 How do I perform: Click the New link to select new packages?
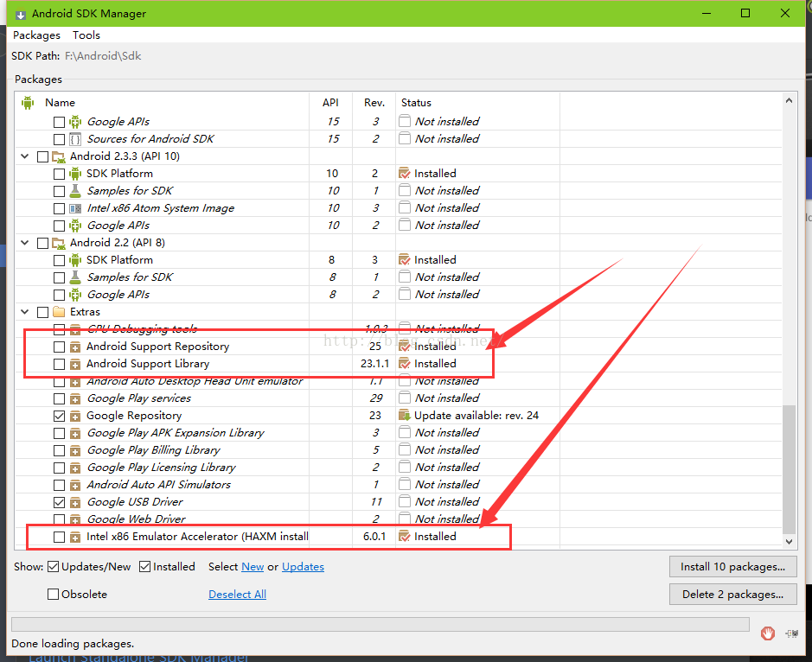[x=253, y=567]
